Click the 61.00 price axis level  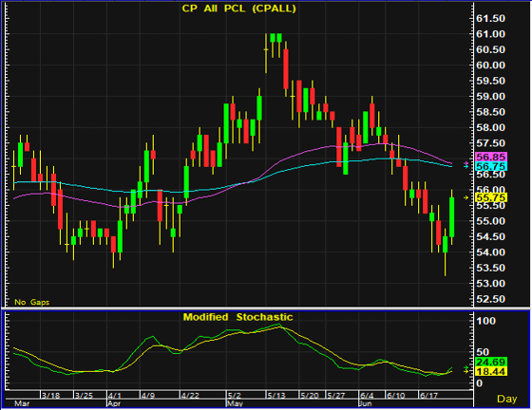coord(490,34)
